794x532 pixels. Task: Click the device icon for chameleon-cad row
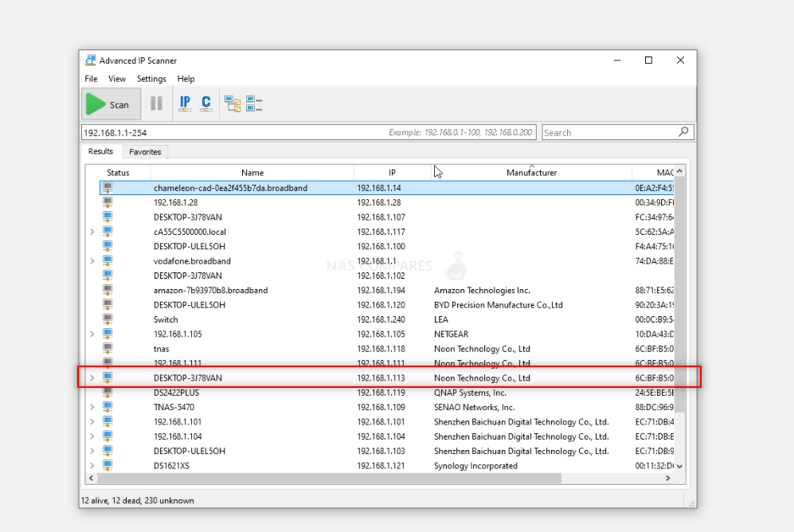108,187
